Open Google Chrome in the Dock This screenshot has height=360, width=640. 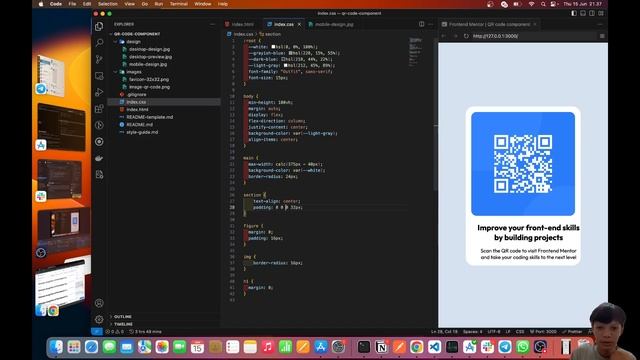417,347
